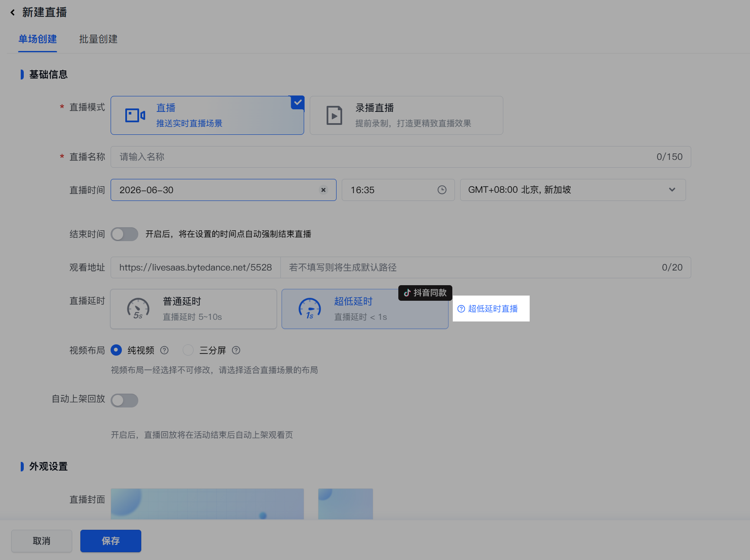Screen dimensions: 750x560
Task: Click the camera icon in 直播 mode card
Action: tap(135, 115)
